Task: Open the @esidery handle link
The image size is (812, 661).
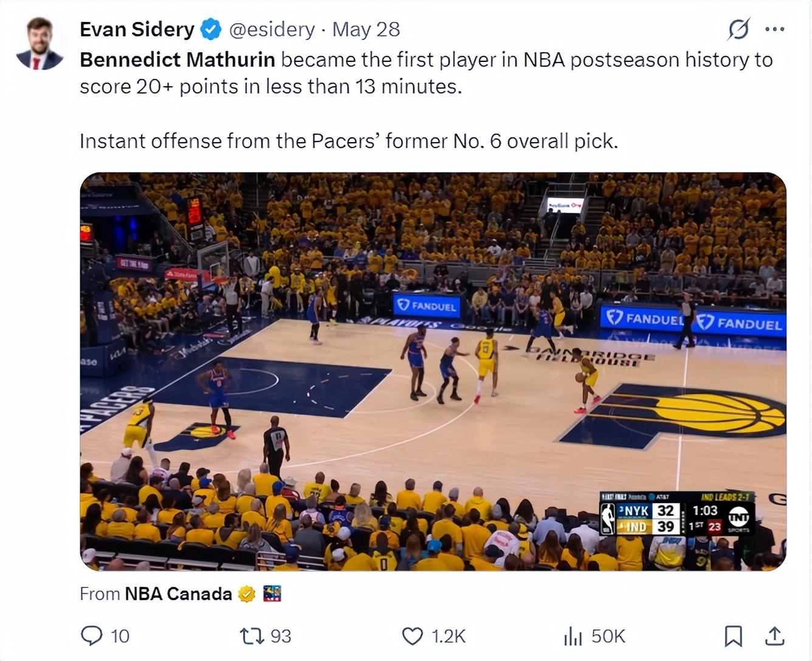Action: point(272,29)
